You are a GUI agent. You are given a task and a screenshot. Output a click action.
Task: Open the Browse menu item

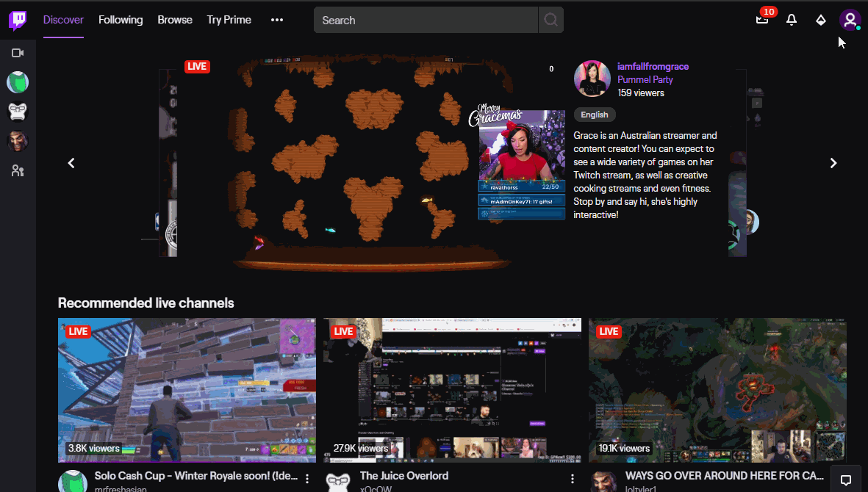(174, 20)
